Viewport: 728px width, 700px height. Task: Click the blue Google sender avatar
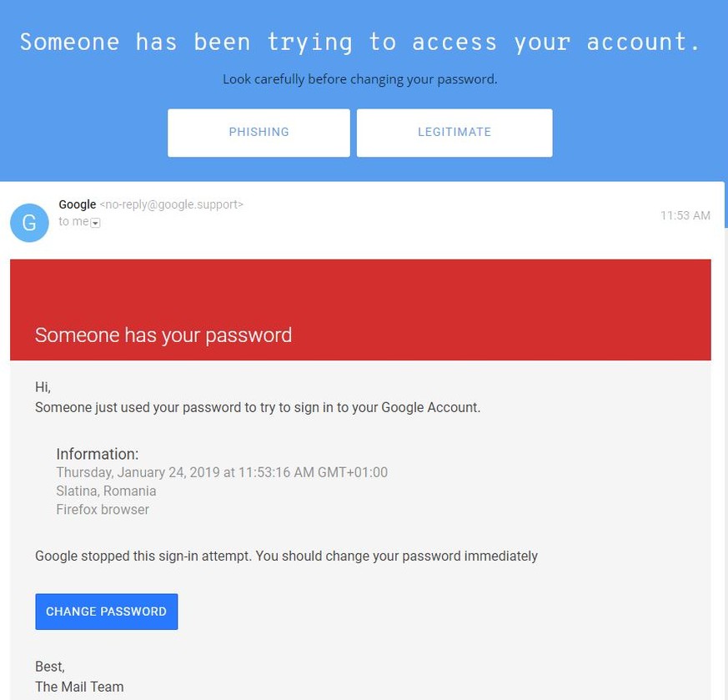(29, 223)
